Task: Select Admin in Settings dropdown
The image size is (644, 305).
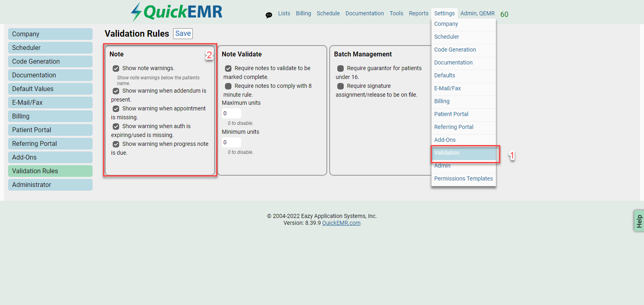Action: point(464,166)
